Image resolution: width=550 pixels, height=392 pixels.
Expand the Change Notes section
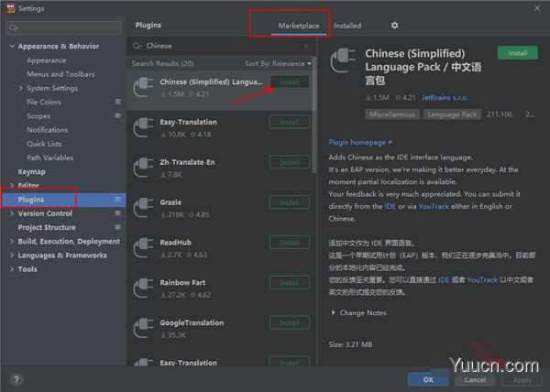point(334,312)
